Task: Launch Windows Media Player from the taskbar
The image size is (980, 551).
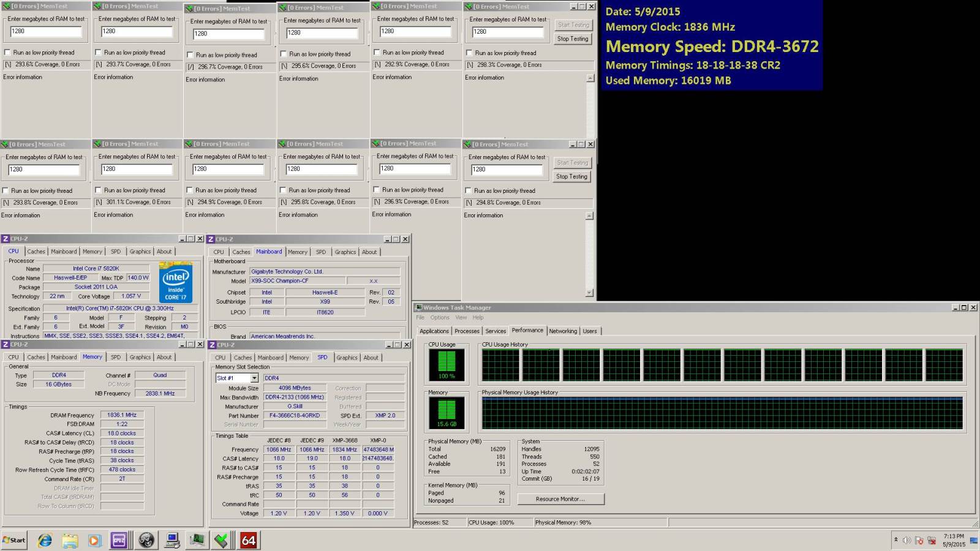Action: 94,540
